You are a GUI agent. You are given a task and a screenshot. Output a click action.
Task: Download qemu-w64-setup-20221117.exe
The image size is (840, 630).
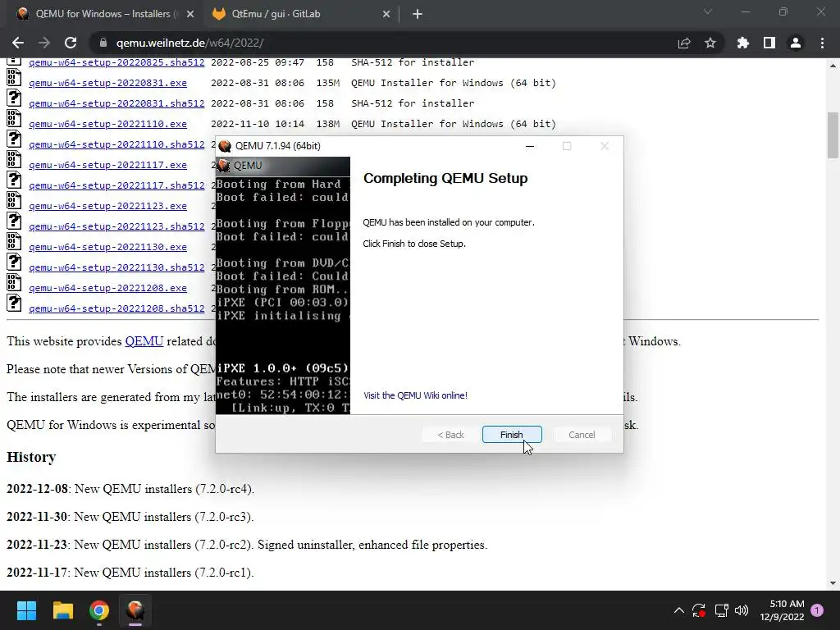coord(107,165)
